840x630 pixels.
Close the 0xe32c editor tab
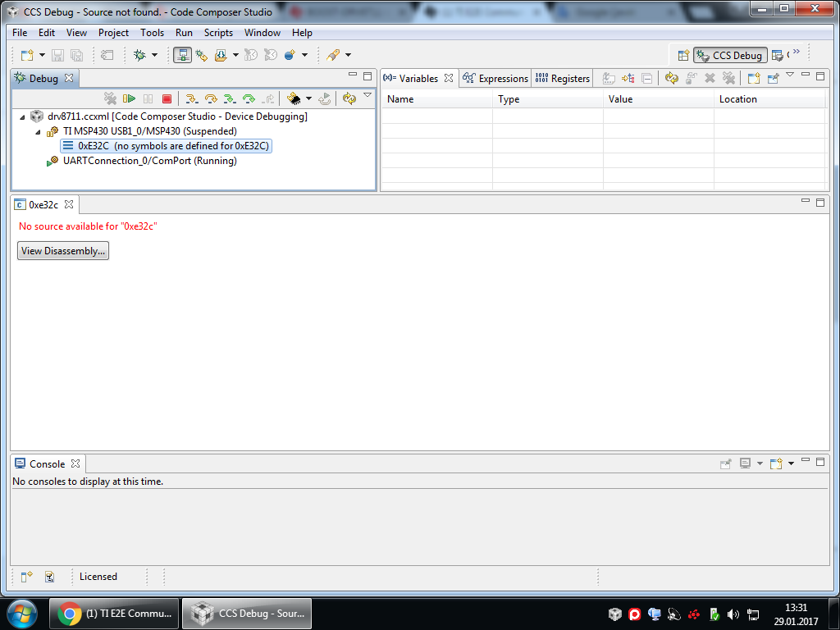pos(69,204)
